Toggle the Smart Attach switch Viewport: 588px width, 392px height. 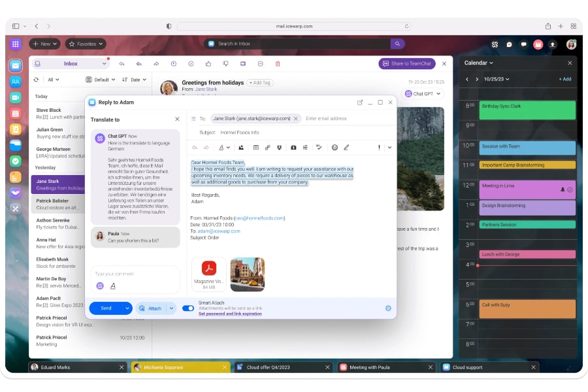pyautogui.click(x=188, y=308)
